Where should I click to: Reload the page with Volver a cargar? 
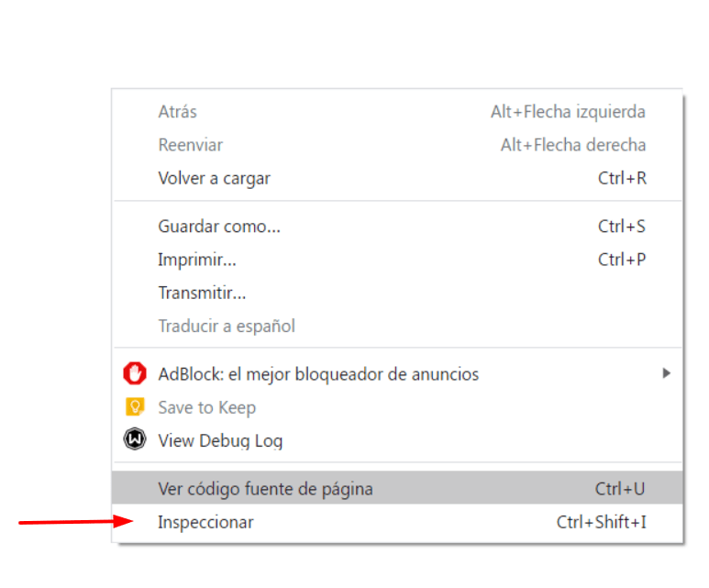(397, 178)
